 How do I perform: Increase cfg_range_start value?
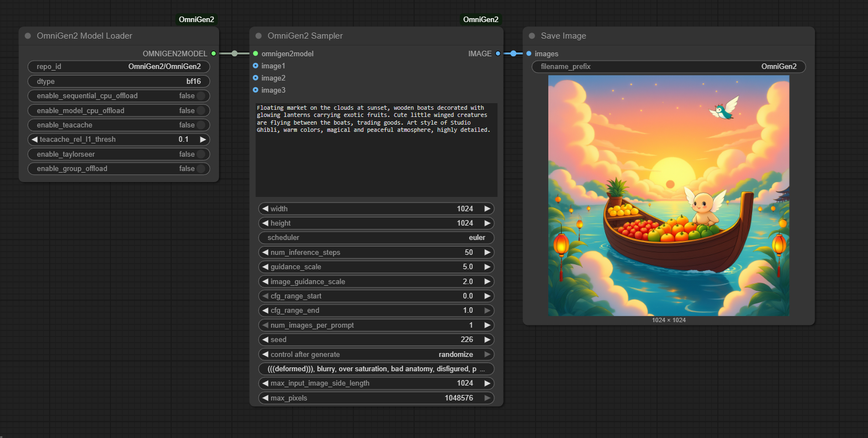point(488,296)
